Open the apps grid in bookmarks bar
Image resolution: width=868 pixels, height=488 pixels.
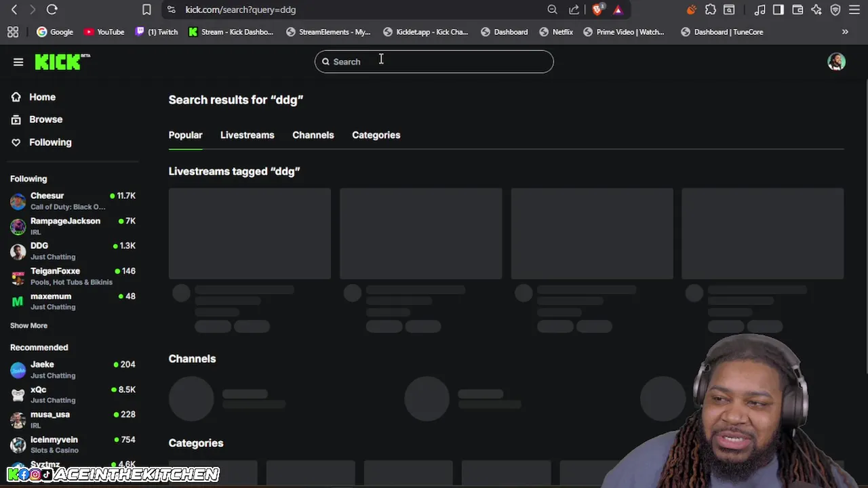(x=13, y=32)
